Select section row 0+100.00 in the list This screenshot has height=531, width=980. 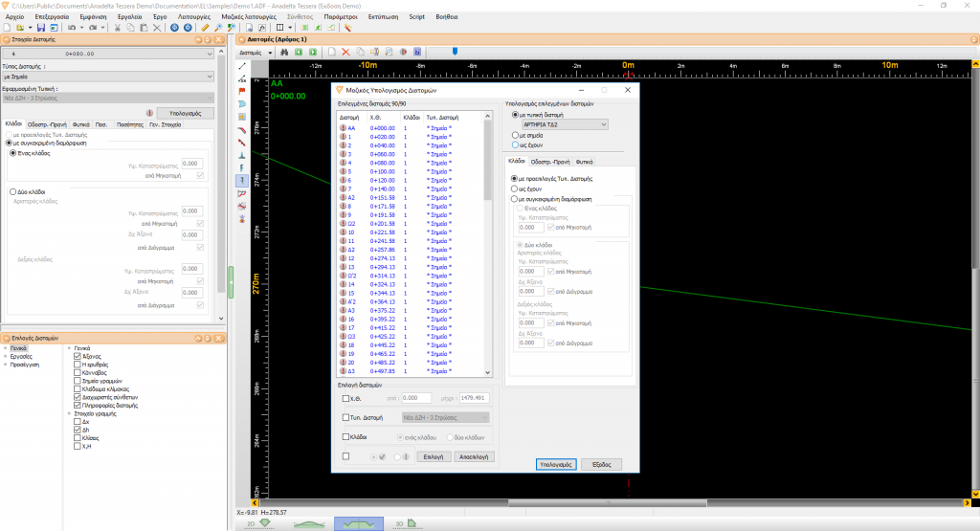click(383, 170)
